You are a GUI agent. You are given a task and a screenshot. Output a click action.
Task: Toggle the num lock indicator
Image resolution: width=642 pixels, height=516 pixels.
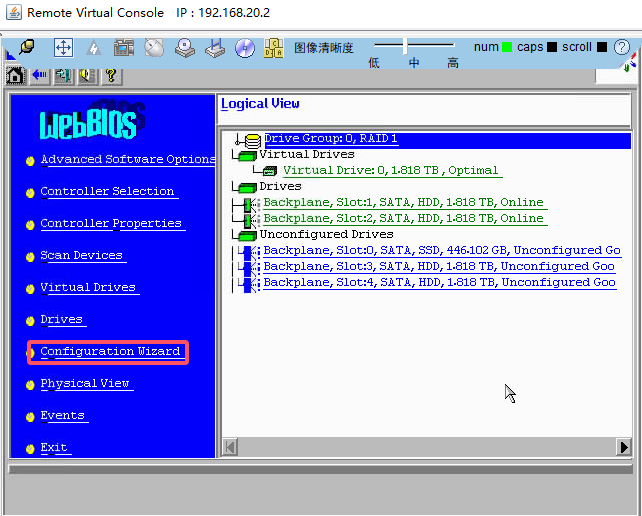[x=507, y=47]
